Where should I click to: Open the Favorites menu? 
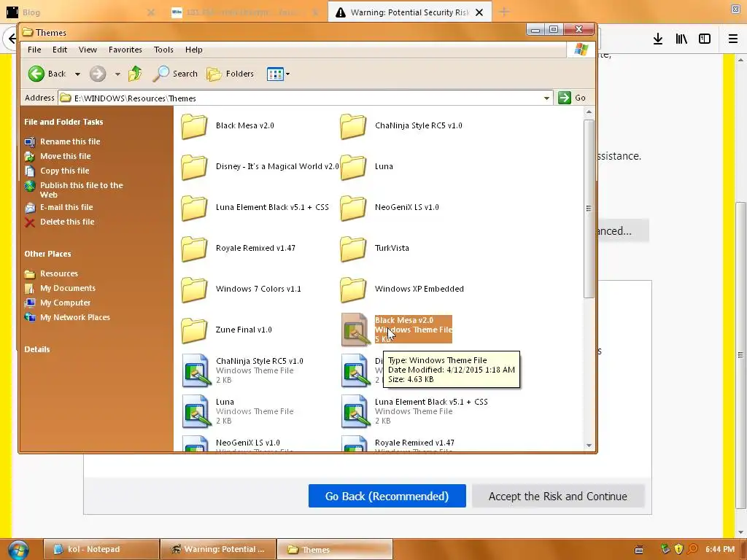tap(125, 50)
